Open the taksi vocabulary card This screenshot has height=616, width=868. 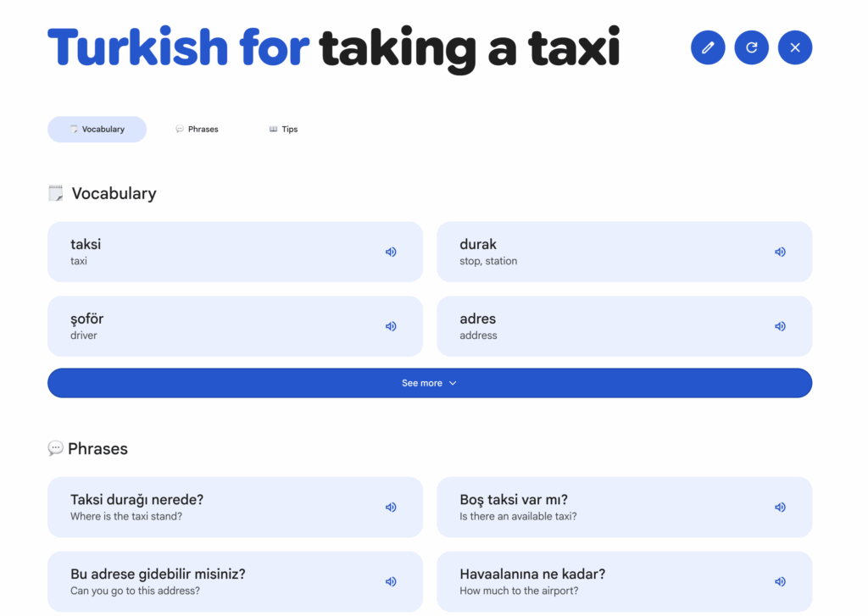point(236,252)
